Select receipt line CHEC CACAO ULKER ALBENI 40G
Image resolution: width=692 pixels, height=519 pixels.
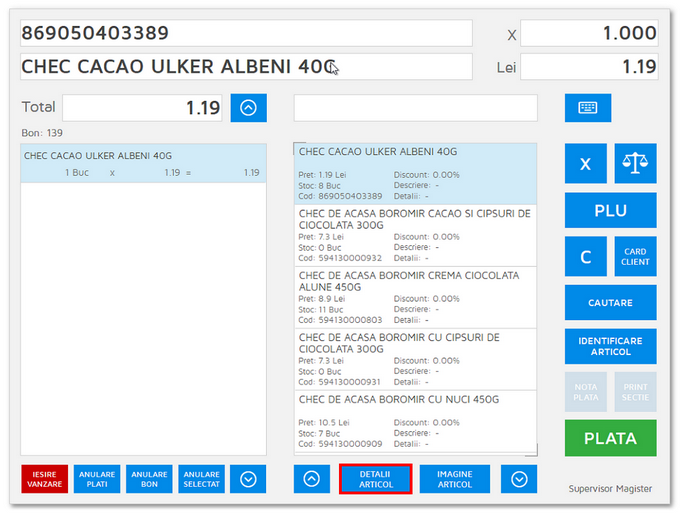click(143, 163)
